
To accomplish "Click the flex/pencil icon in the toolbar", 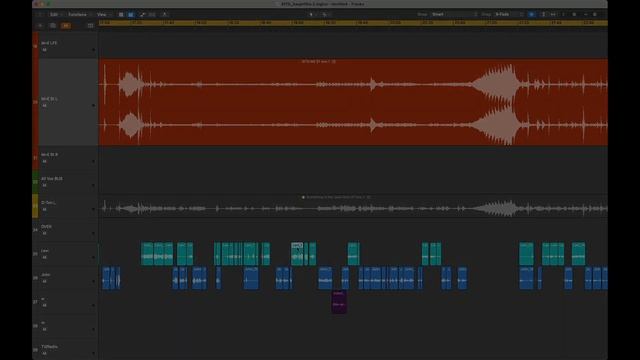I will (x=142, y=14).
